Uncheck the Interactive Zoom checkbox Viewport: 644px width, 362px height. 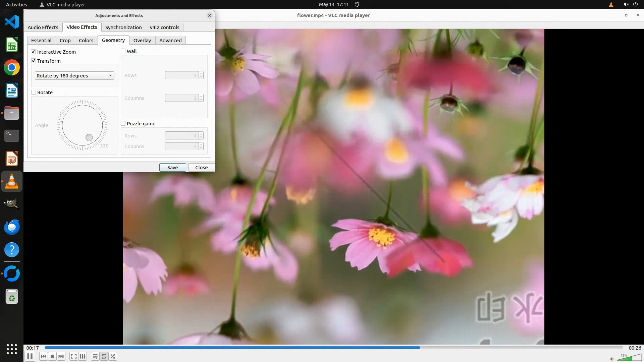pyautogui.click(x=34, y=52)
